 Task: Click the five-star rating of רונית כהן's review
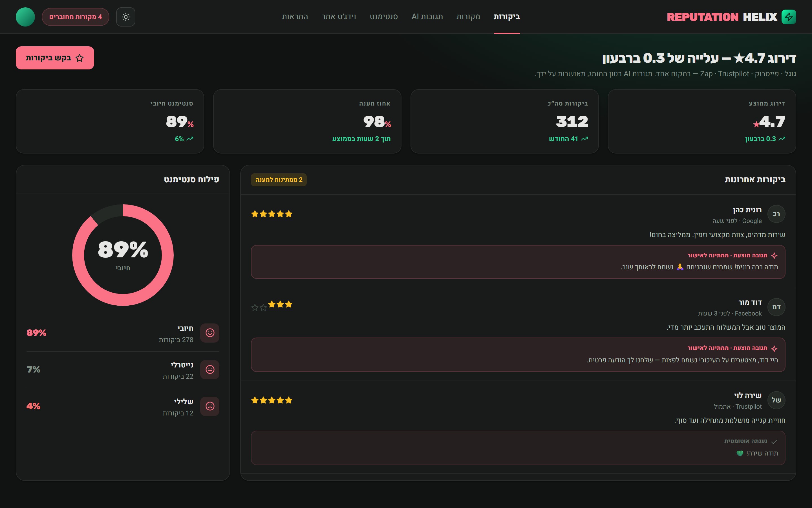coord(272,214)
